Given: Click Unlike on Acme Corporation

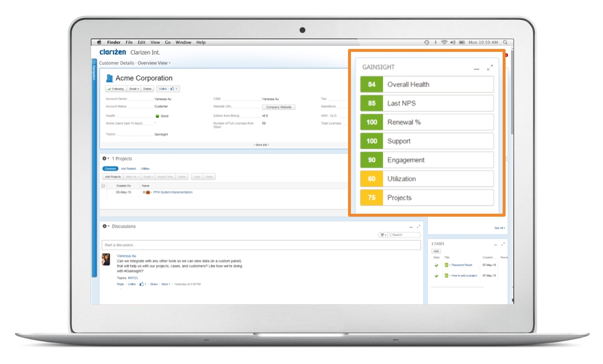Looking at the screenshot, I should pos(162,89).
